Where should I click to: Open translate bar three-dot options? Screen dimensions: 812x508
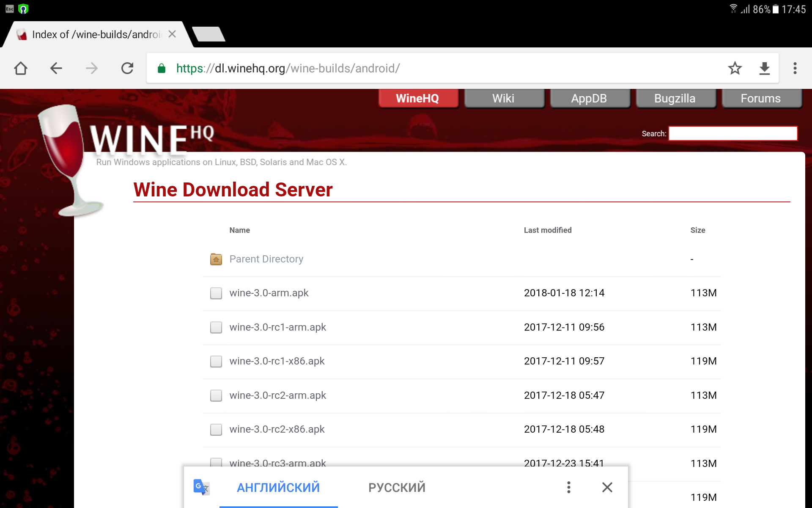pos(569,487)
